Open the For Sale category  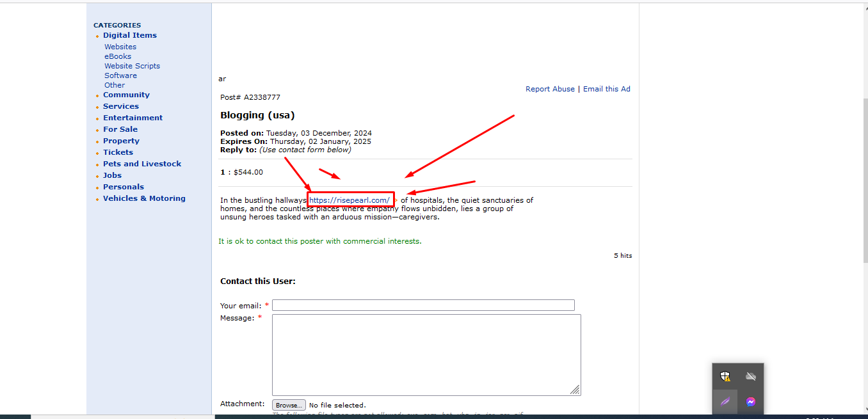click(x=120, y=129)
